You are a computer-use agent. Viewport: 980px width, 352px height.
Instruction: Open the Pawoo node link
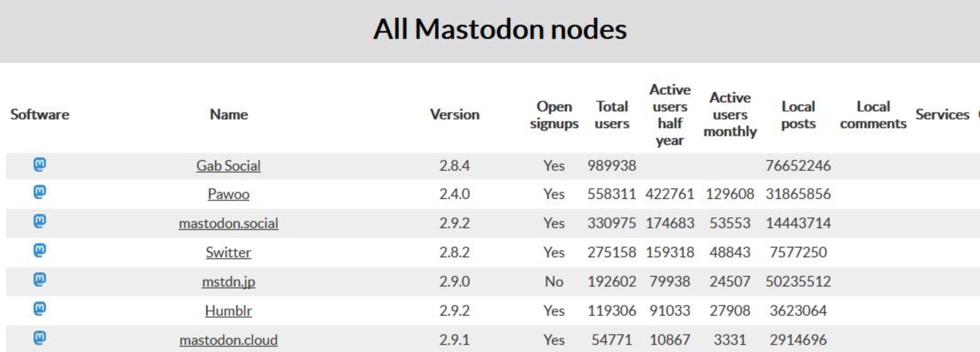pyautogui.click(x=228, y=194)
